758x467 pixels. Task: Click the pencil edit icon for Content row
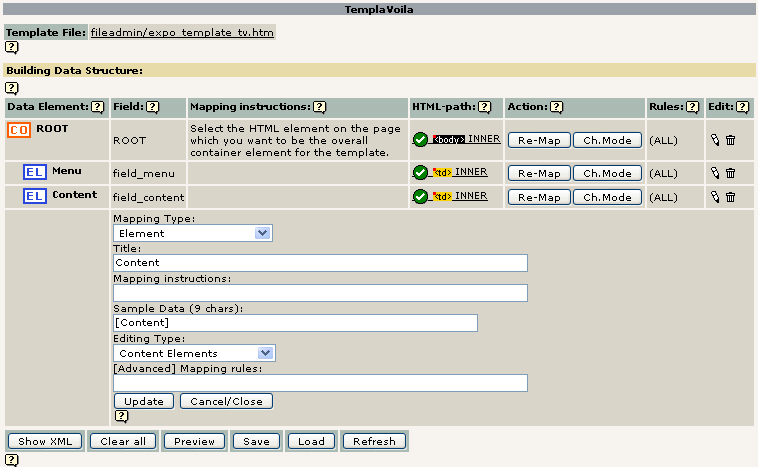(715, 197)
